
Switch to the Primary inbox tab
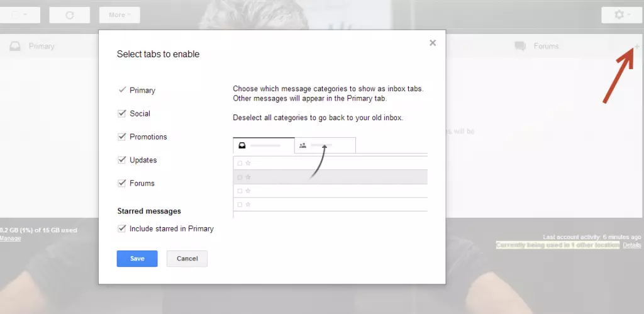41,46
